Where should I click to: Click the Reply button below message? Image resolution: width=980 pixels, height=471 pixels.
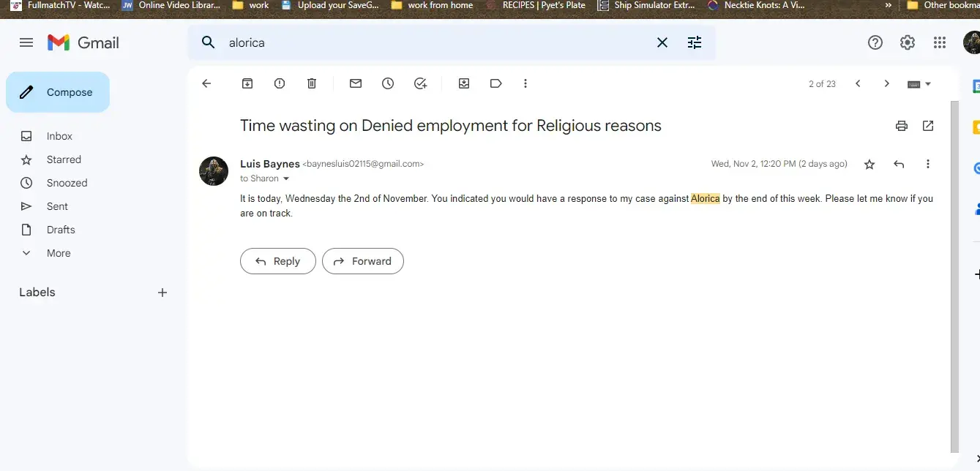[278, 261]
